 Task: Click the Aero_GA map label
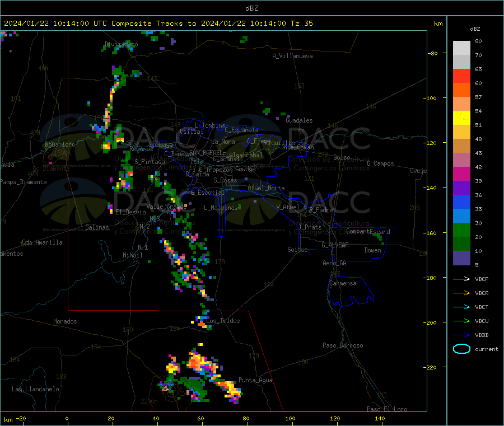coord(335,263)
